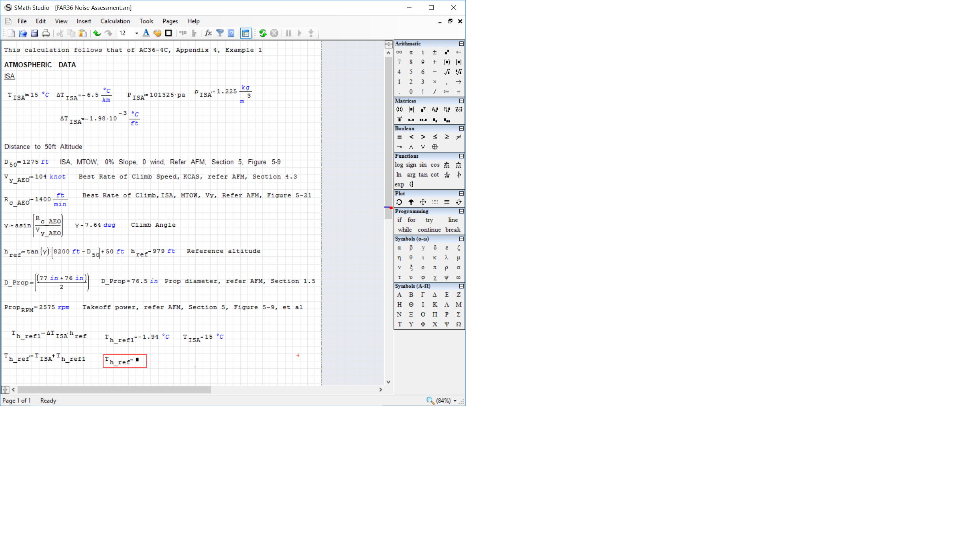Toggle the side panel visibility button
The image size is (980, 533).
point(245,33)
